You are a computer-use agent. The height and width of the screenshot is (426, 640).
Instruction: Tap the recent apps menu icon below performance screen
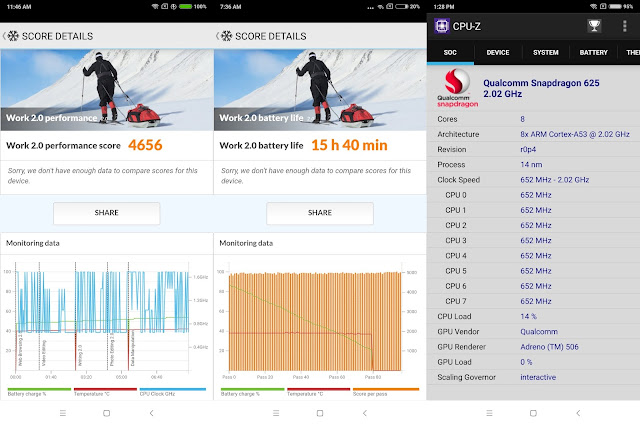(63, 413)
